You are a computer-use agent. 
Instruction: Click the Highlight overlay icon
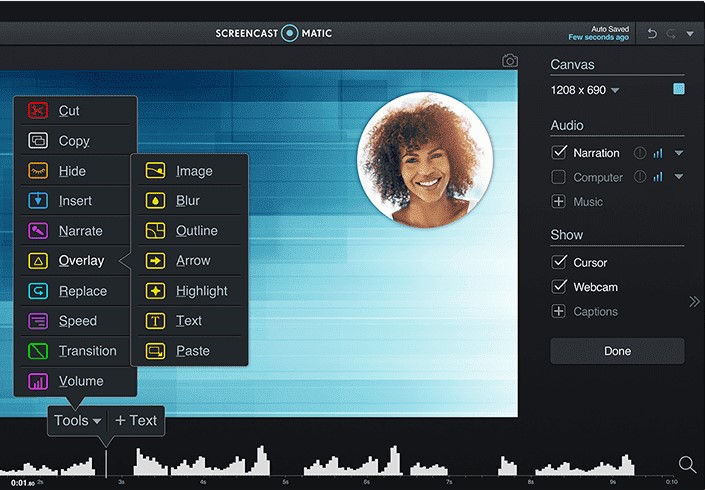pos(155,291)
